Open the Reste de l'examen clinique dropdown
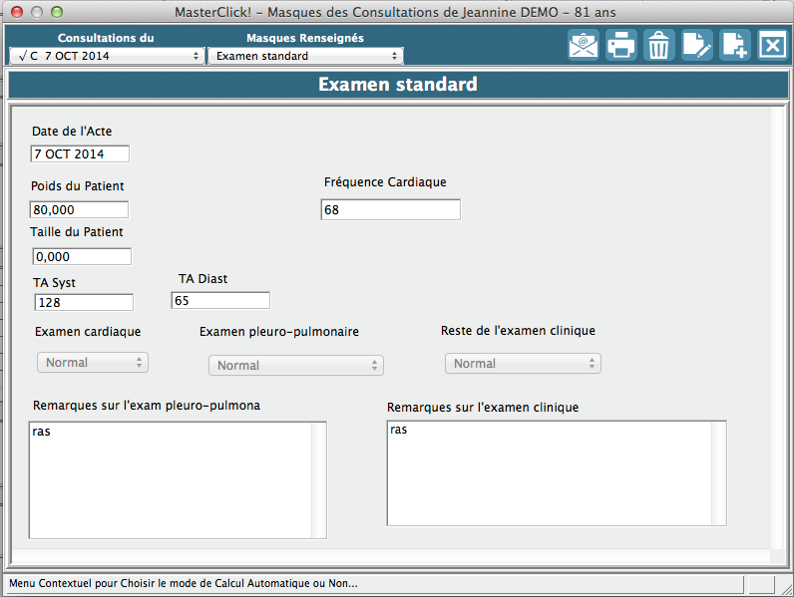794x597 pixels. pos(523,363)
